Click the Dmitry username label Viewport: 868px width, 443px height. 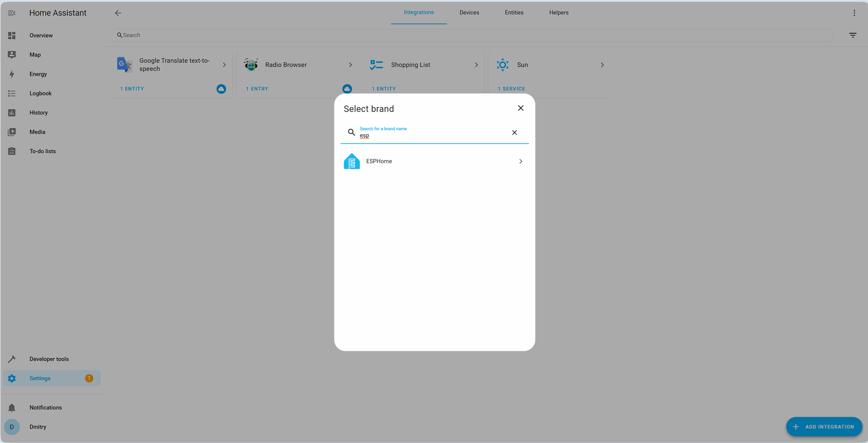tap(38, 427)
